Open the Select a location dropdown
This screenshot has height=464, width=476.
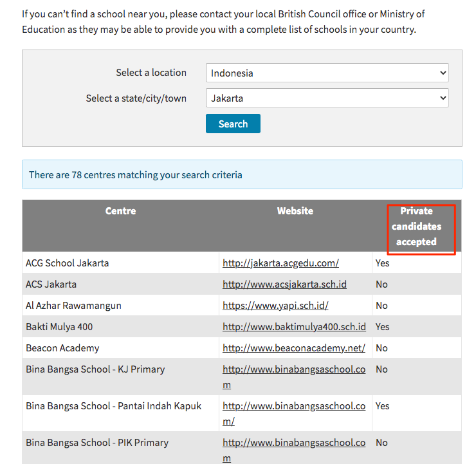click(x=327, y=73)
